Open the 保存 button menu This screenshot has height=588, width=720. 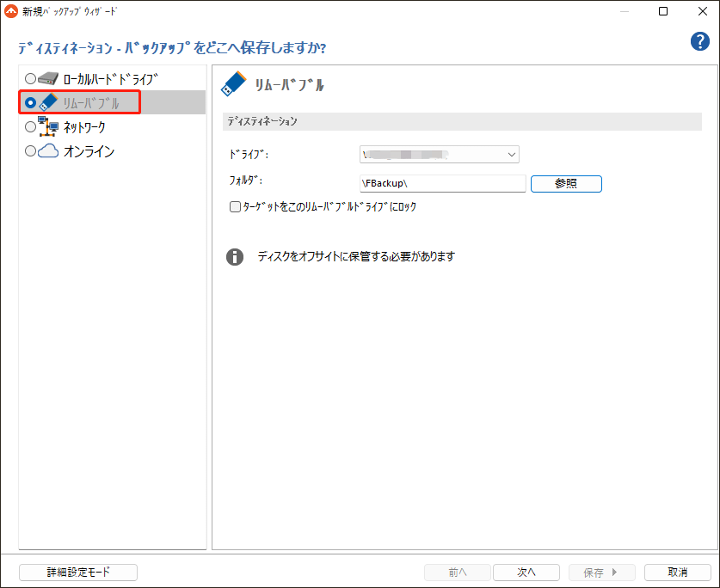click(602, 573)
